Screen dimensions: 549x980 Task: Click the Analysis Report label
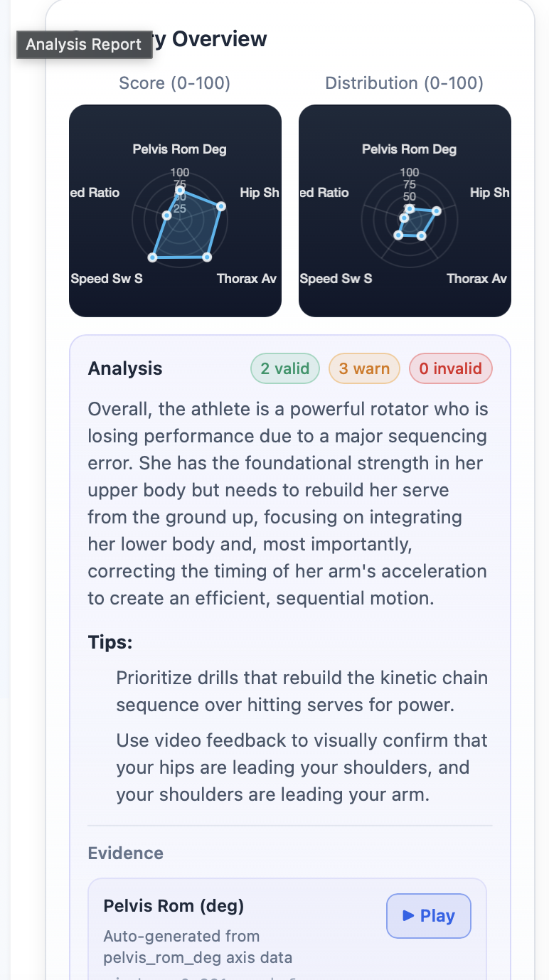(x=84, y=44)
